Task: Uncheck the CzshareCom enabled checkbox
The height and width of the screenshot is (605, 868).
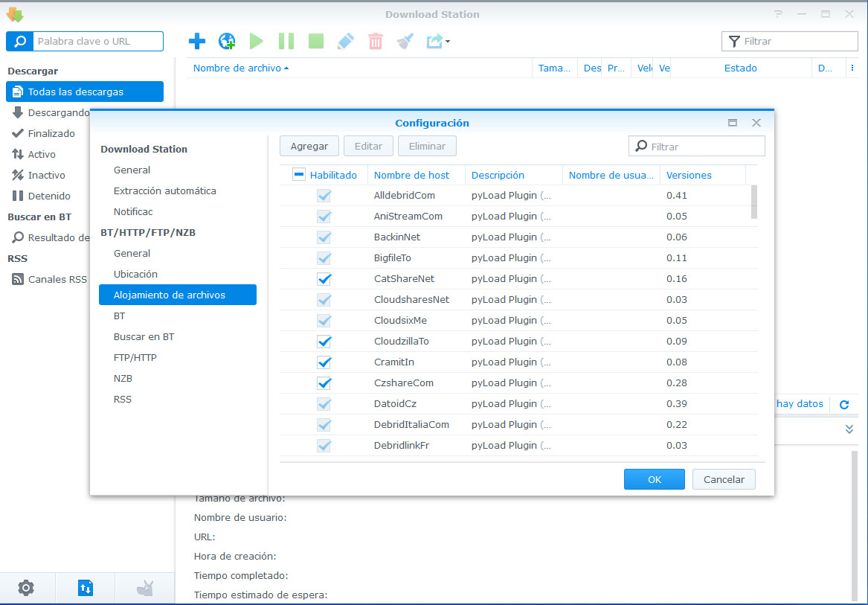Action: [x=324, y=382]
